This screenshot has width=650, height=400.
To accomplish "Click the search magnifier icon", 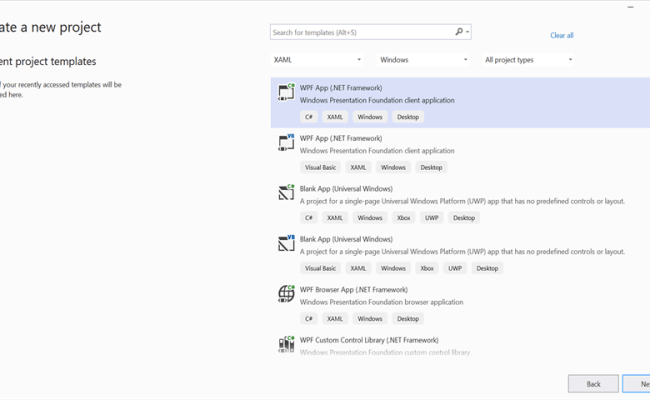I will (x=459, y=32).
